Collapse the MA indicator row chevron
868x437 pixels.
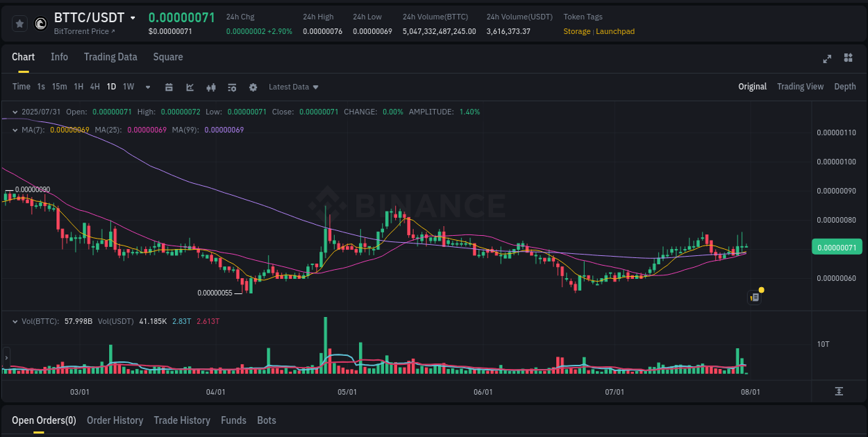pos(15,130)
